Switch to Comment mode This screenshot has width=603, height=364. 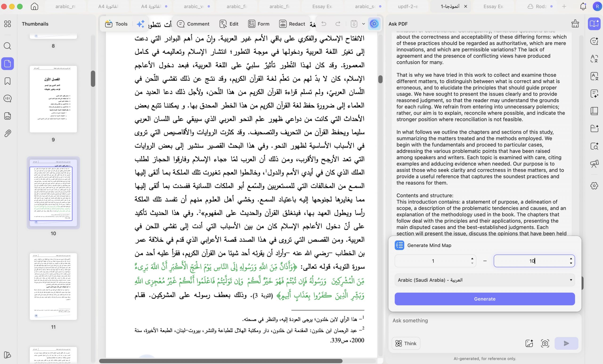point(193,24)
